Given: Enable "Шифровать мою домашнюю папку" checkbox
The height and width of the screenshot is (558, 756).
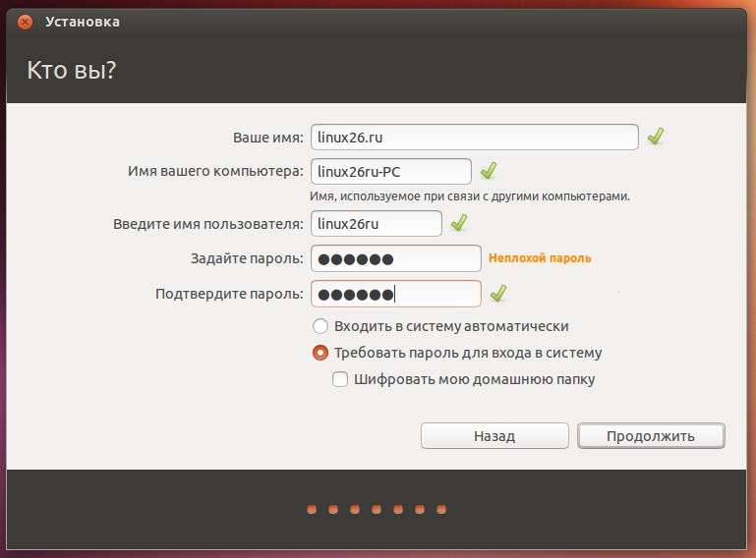Looking at the screenshot, I should click(x=340, y=379).
